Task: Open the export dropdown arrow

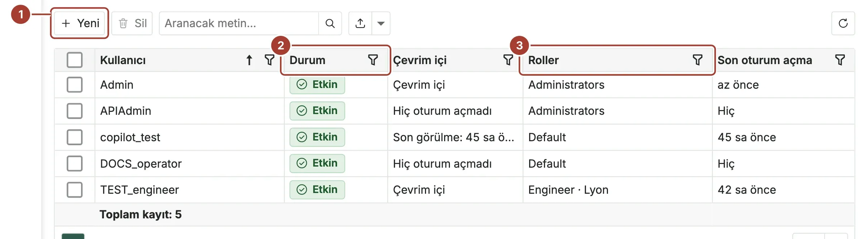Action: pyautogui.click(x=381, y=23)
